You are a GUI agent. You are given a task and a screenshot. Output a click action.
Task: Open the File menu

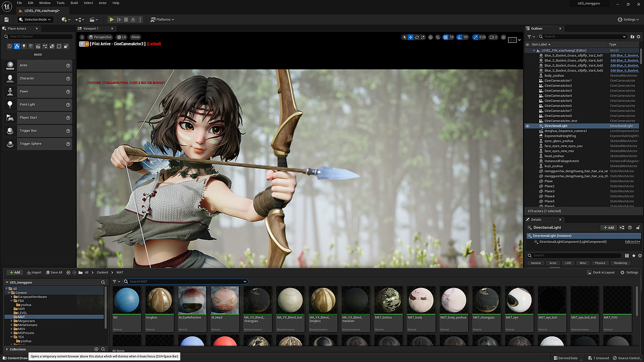[x=19, y=3]
